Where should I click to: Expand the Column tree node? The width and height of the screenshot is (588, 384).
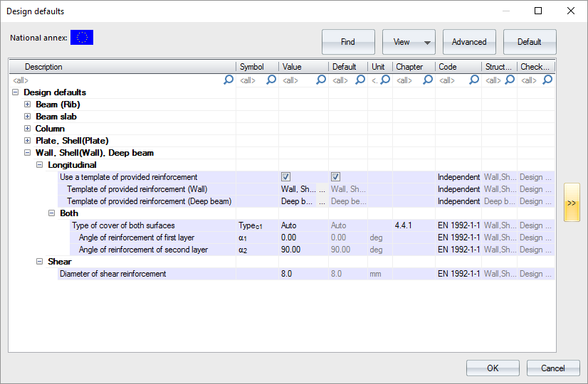28,129
